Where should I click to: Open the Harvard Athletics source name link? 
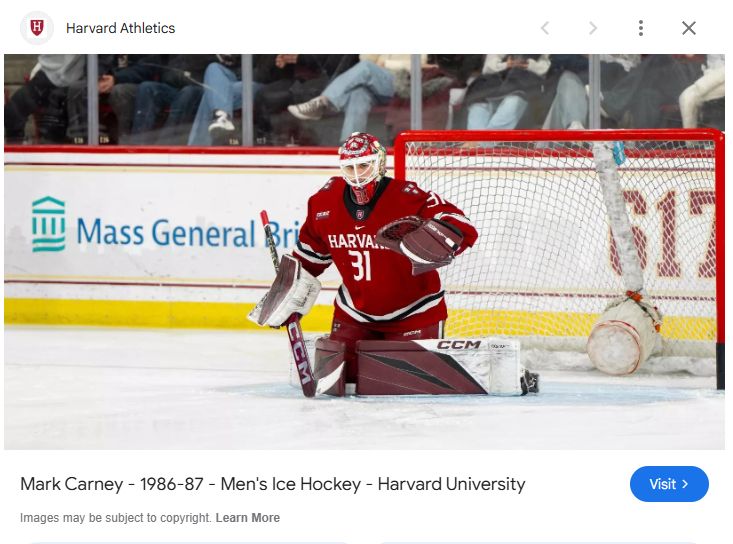tap(121, 28)
